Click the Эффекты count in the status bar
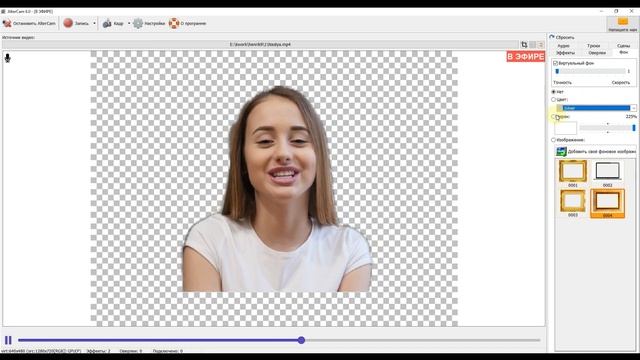 click(98, 351)
